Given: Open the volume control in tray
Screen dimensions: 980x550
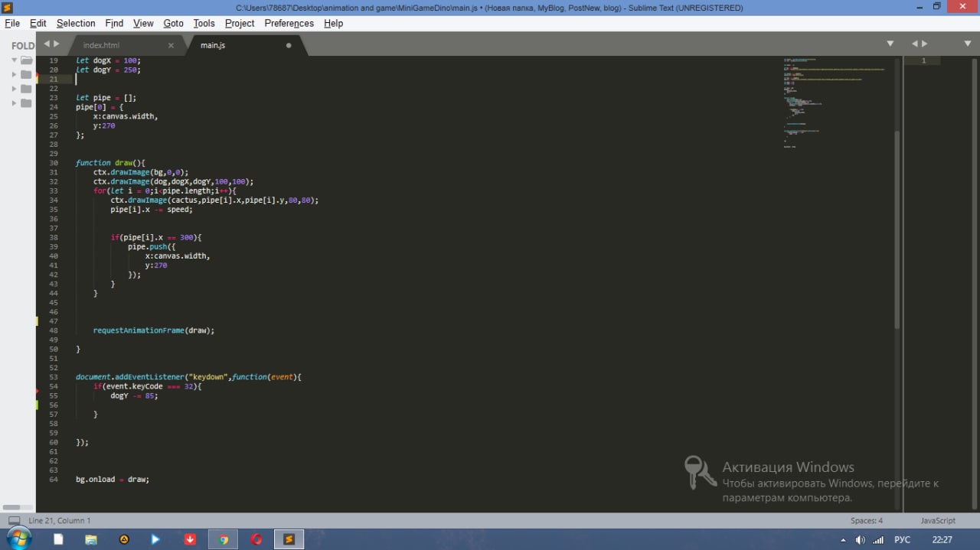Looking at the screenshot, I should [861, 540].
